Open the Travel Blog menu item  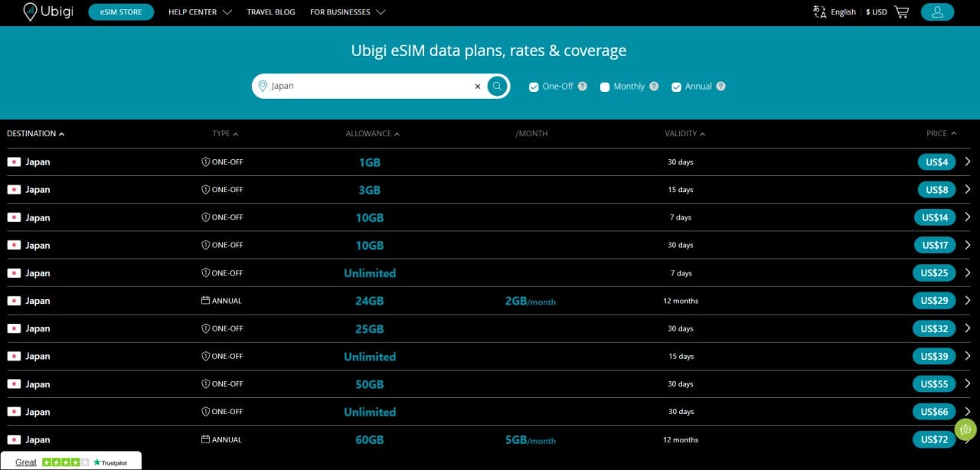coord(270,12)
